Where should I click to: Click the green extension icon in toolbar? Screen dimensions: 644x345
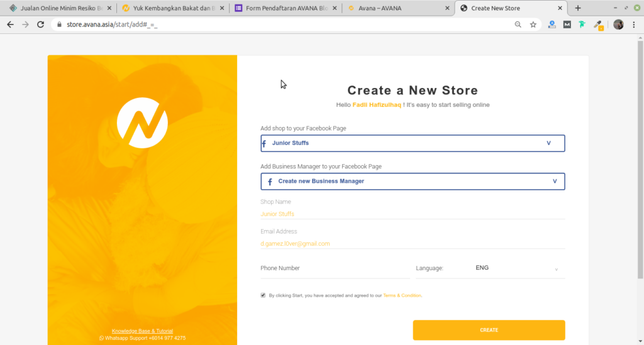582,25
